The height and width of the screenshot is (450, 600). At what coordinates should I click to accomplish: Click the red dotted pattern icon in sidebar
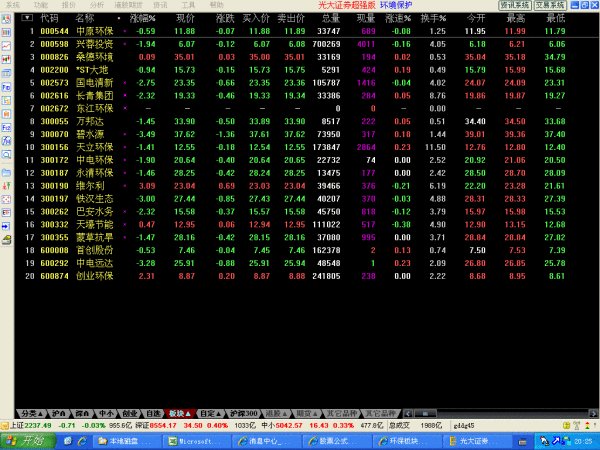(6, 199)
